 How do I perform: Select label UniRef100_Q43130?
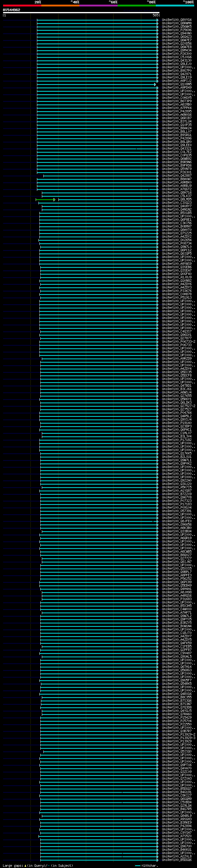point(177,61)
